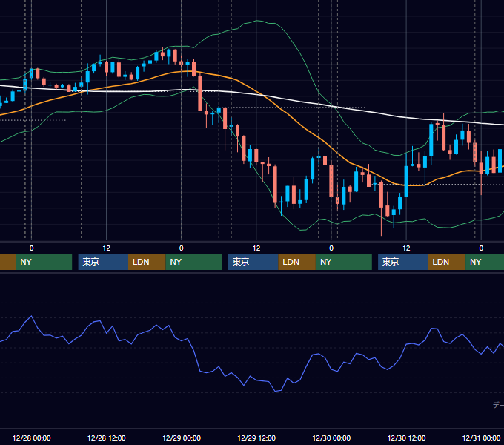
Task: Select the 東京 session block on 12/28
Action: [103, 262]
